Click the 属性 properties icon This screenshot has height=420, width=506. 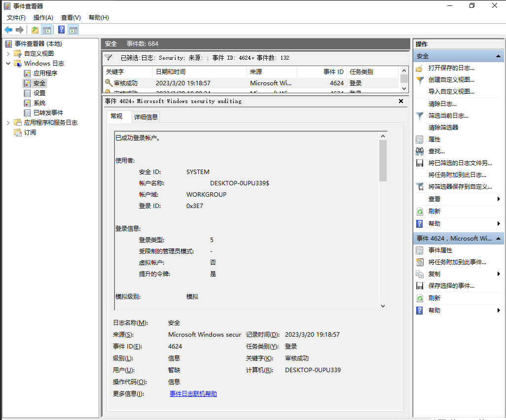pyautogui.click(x=420, y=140)
